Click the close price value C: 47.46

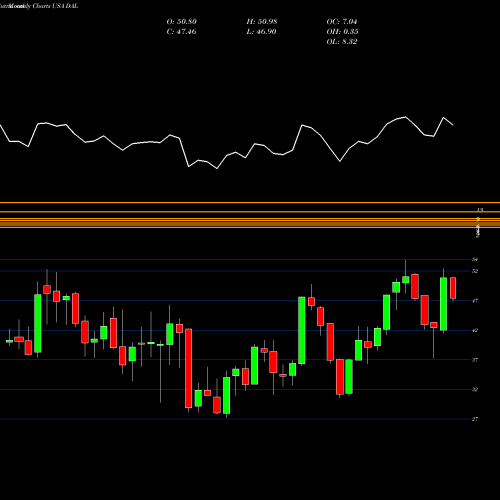(181, 32)
